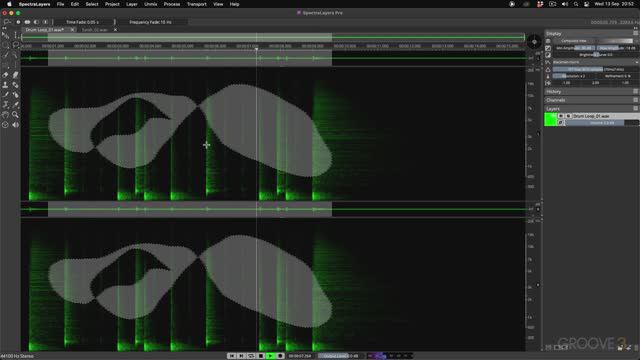Select the speaker playback tool

coord(16,124)
